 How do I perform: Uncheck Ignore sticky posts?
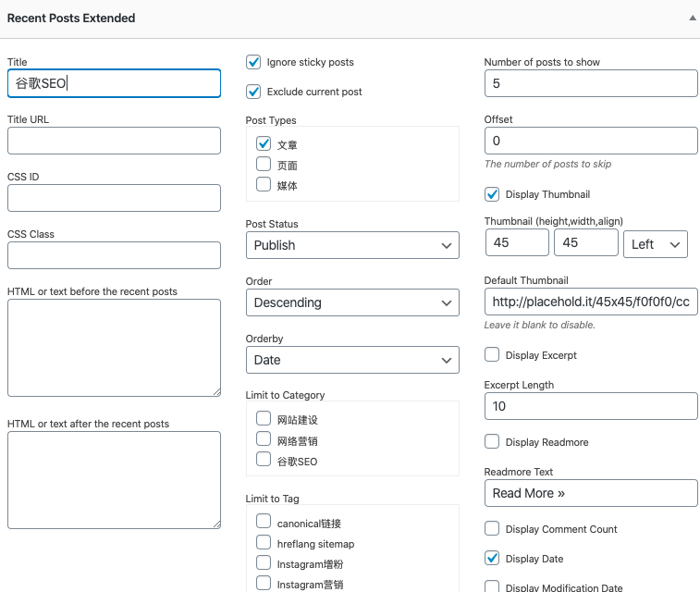click(253, 62)
